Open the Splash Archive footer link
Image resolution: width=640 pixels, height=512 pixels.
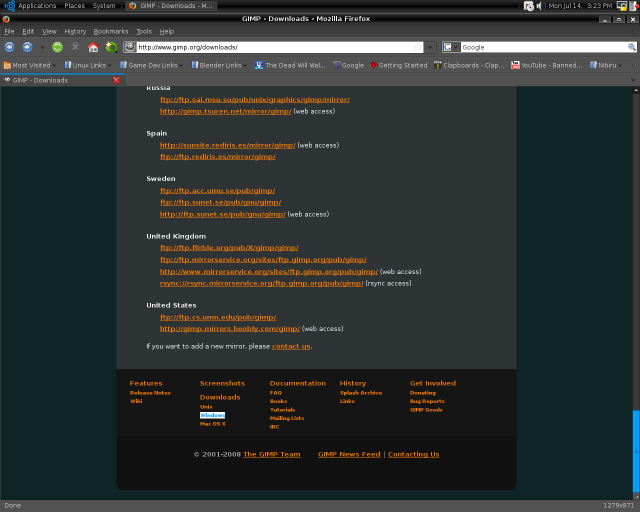point(361,393)
